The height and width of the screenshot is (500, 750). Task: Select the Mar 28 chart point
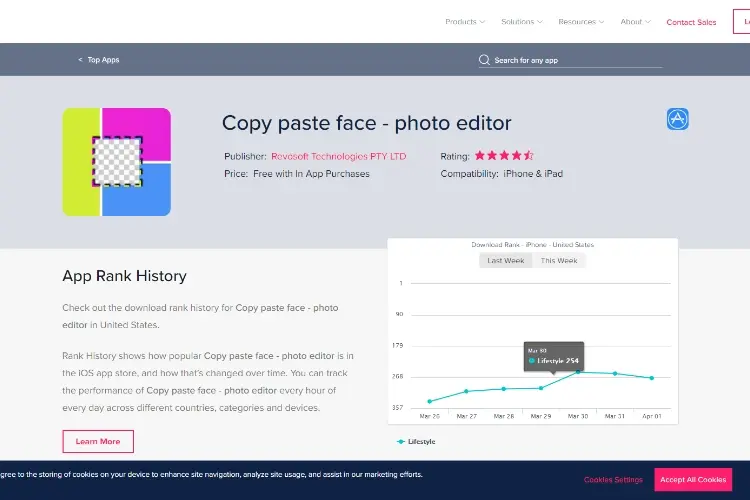pyautogui.click(x=504, y=389)
